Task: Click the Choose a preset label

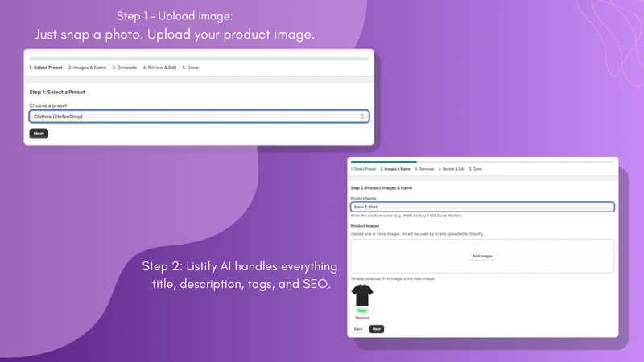Action: pyautogui.click(x=48, y=105)
